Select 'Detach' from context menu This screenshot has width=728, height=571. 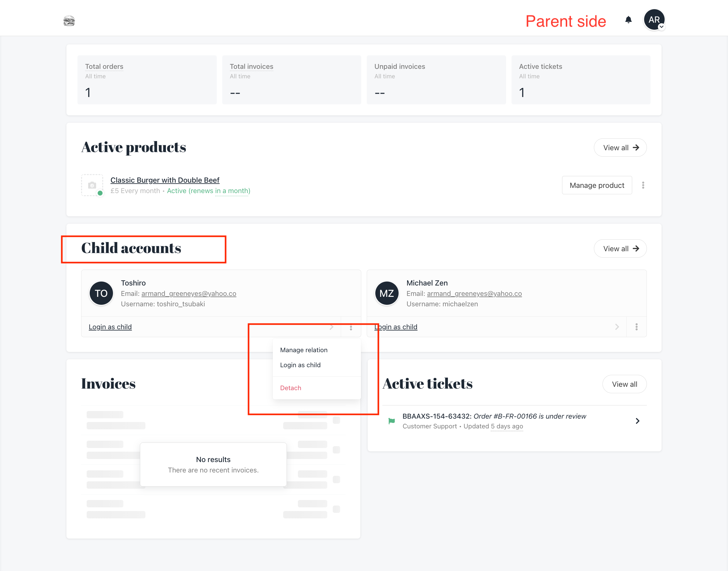(290, 388)
